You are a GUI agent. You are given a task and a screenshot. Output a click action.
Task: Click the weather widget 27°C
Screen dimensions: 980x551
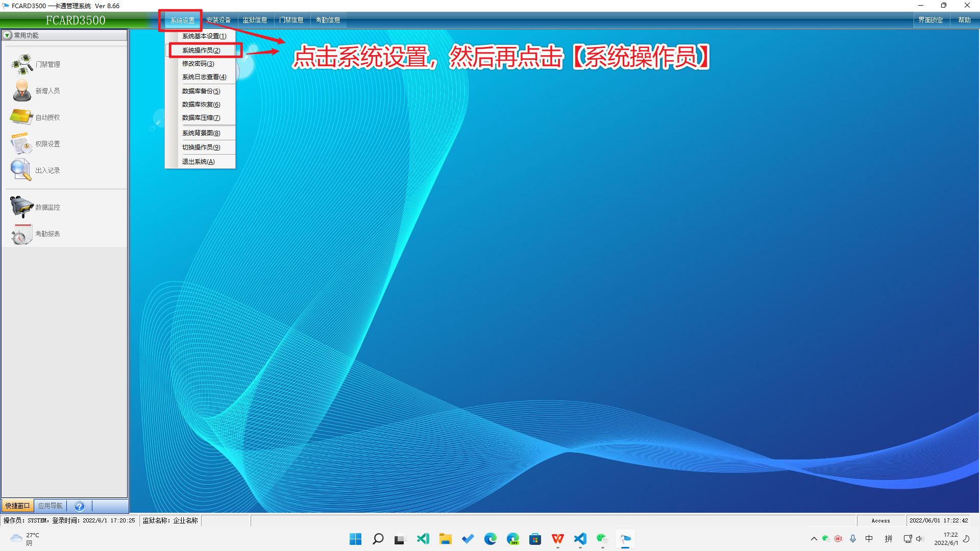coord(26,539)
